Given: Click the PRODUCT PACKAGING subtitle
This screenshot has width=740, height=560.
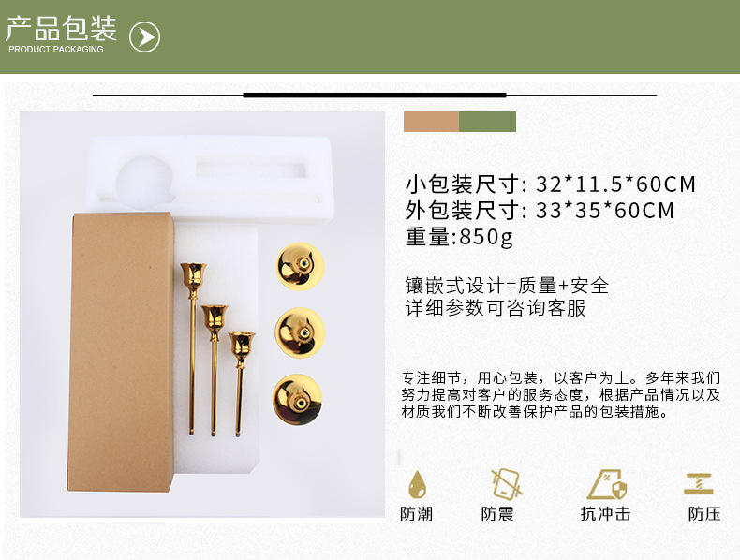Looking at the screenshot, I should coord(55,49).
